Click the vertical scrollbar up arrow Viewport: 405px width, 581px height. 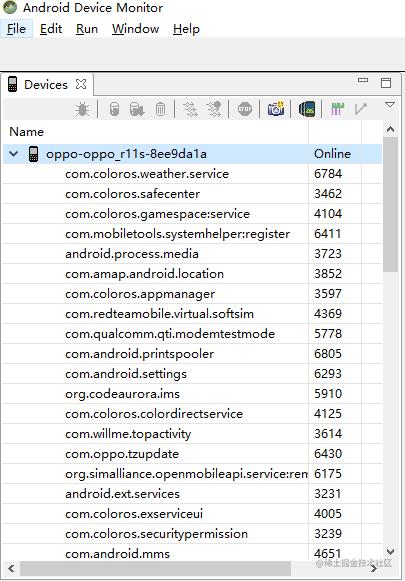tap(390, 129)
